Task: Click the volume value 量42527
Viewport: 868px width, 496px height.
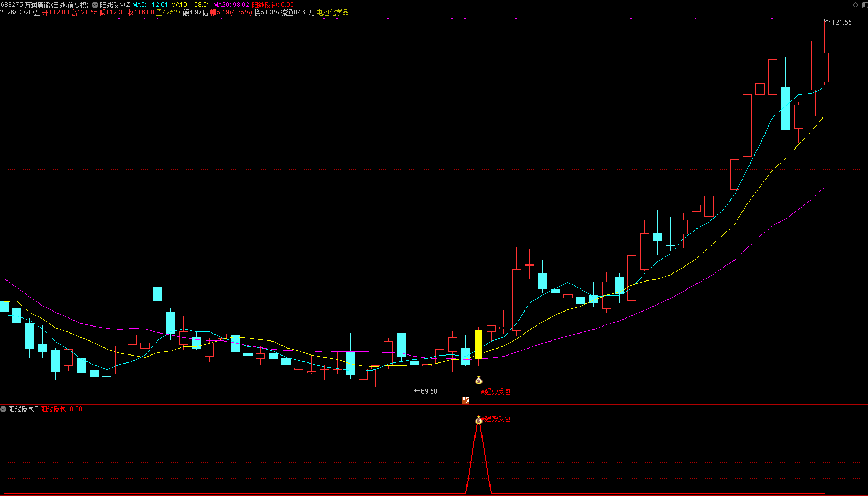Action: pos(168,12)
